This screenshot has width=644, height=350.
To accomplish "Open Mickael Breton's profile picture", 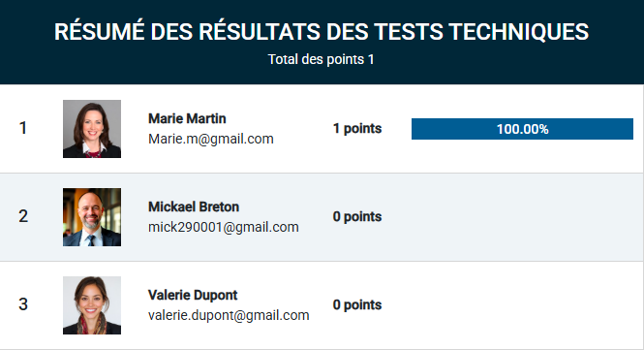I will click(x=92, y=217).
